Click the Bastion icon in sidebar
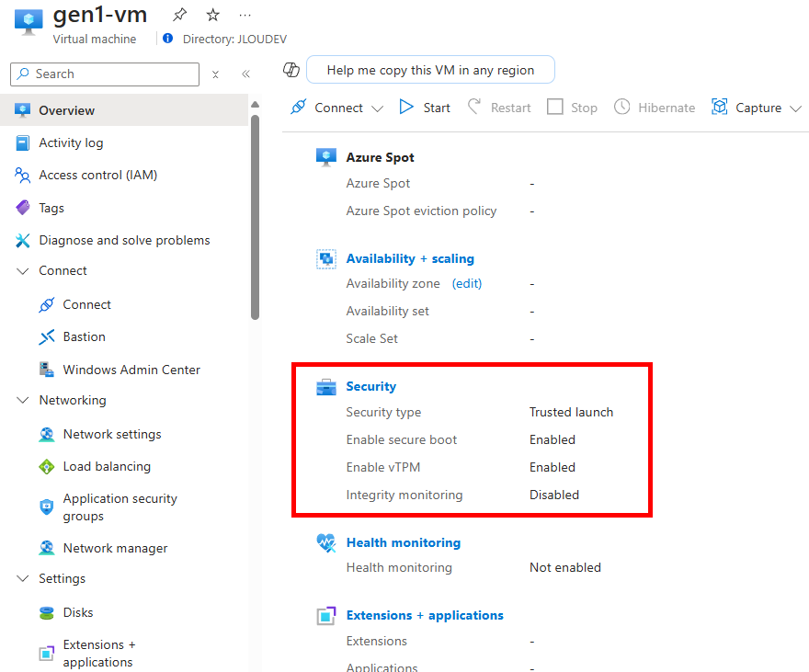Image resolution: width=809 pixels, height=672 pixels. click(47, 337)
